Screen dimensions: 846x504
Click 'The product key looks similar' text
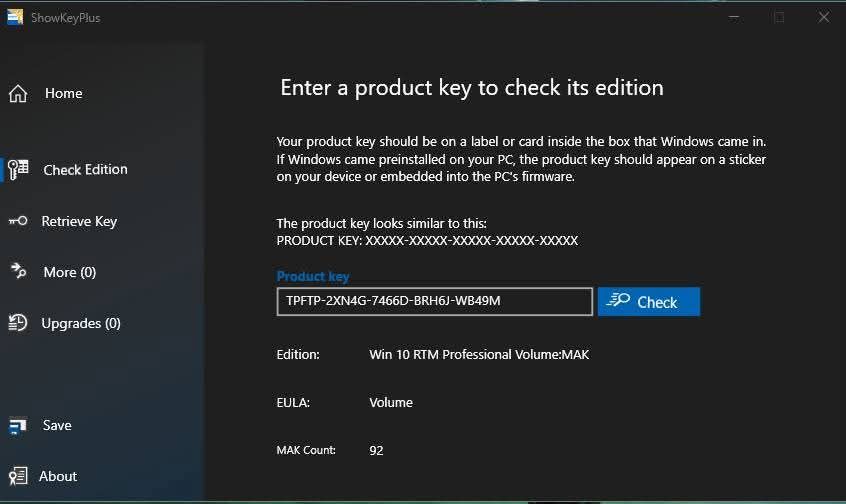[381, 223]
